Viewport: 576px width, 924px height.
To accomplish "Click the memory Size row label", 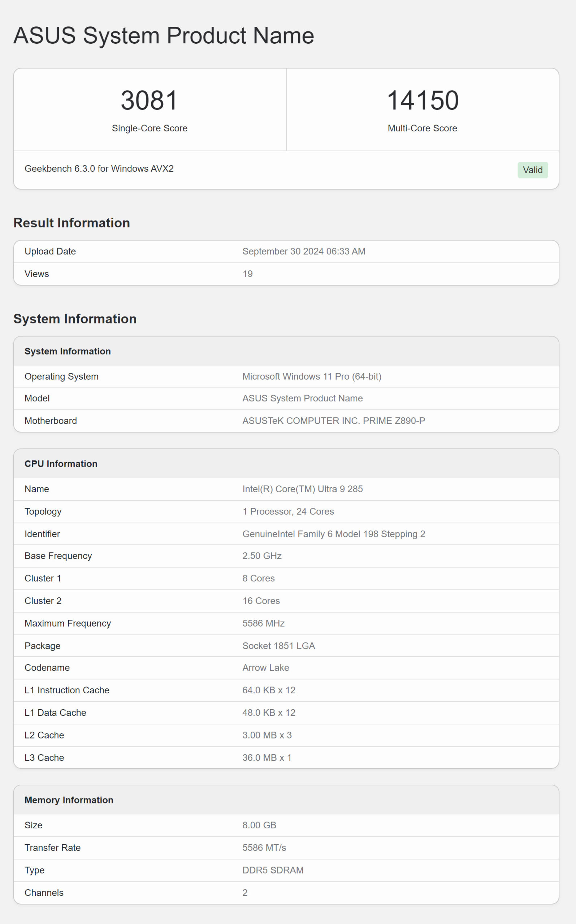I will 34,825.
